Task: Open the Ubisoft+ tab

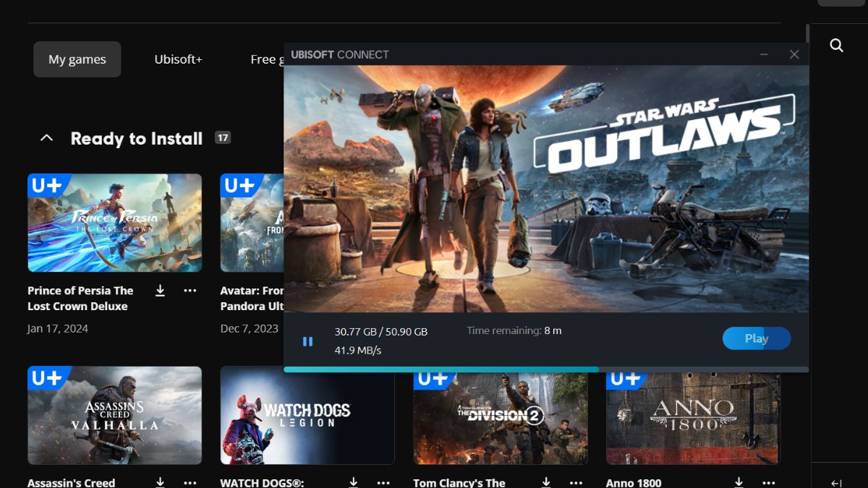Action: click(178, 59)
